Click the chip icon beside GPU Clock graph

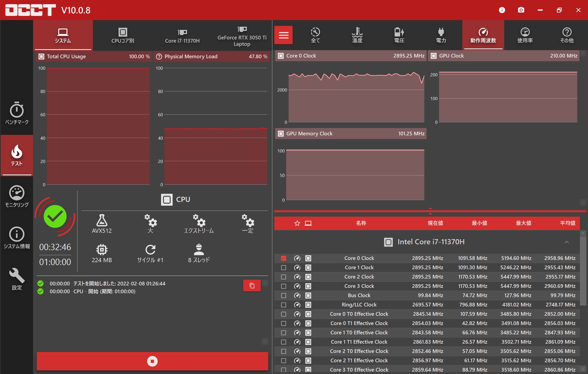434,56
